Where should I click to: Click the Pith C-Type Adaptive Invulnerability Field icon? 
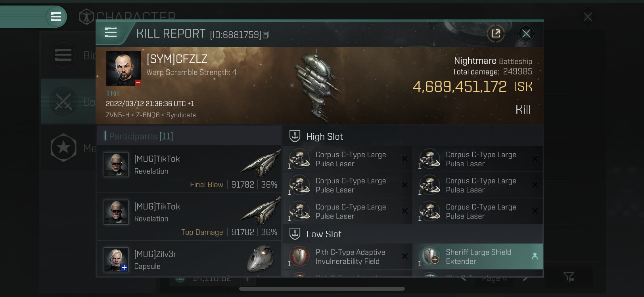point(299,256)
